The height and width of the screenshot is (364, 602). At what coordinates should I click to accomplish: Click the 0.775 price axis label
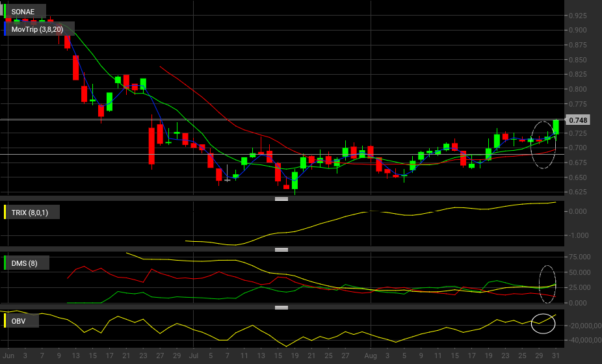coord(578,104)
